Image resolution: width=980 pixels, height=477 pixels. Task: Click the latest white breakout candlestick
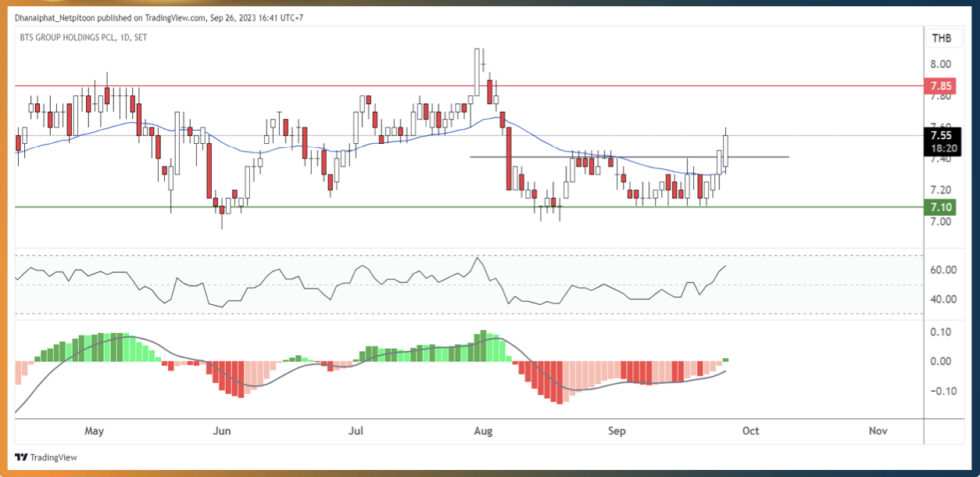pyautogui.click(x=726, y=150)
